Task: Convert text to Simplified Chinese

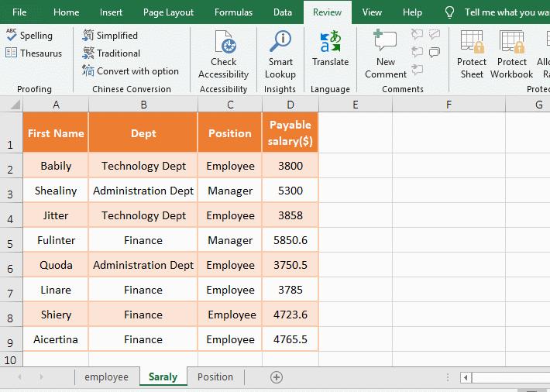Action: tap(110, 36)
